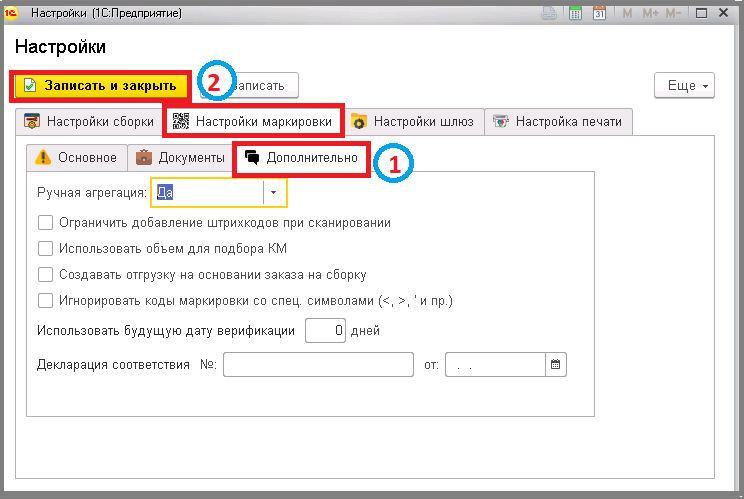Viewport: 744px width, 499px height.
Task: Click the M+ memory add button
Action: pos(651,13)
